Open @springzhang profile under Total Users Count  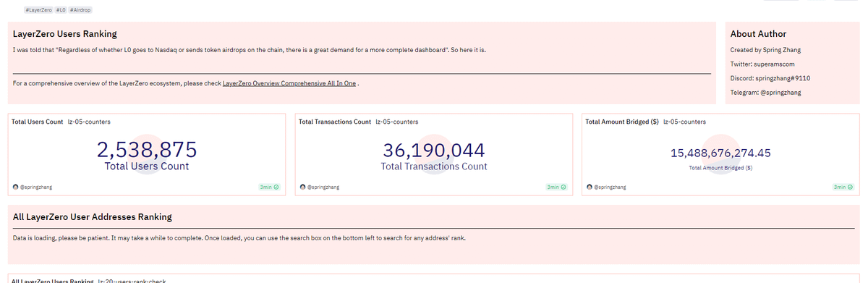35,187
